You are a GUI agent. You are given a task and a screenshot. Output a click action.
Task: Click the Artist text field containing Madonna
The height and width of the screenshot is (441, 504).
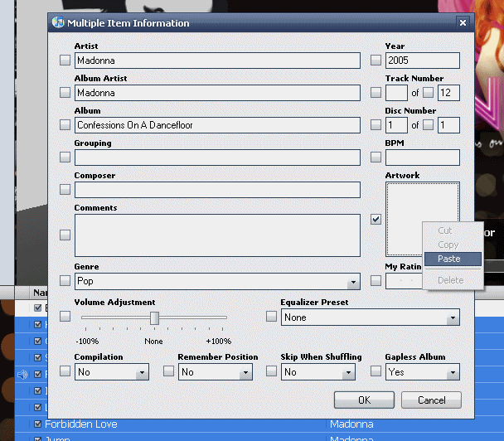[217, 61]
